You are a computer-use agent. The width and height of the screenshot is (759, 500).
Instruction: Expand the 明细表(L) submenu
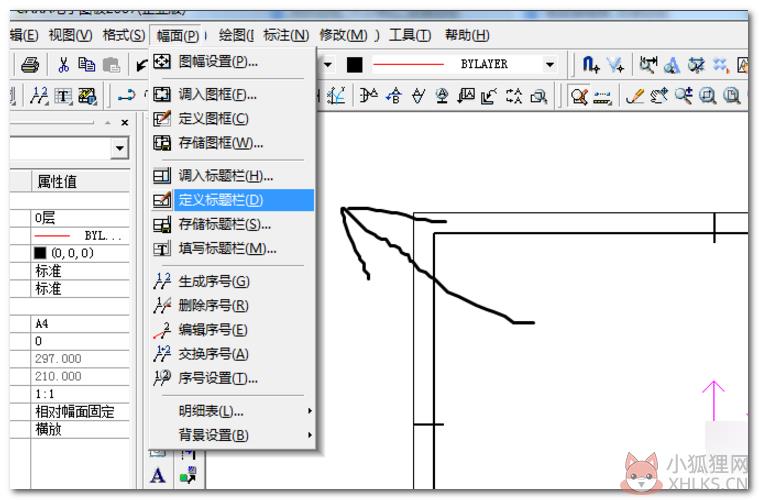point(233,411)
